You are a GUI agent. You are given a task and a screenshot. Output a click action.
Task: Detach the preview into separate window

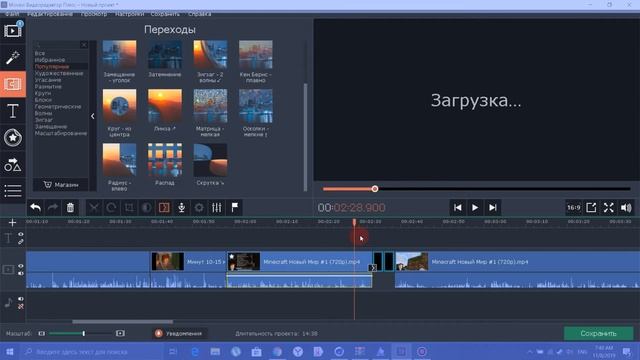pyautogui.click(x=591, y=208)
